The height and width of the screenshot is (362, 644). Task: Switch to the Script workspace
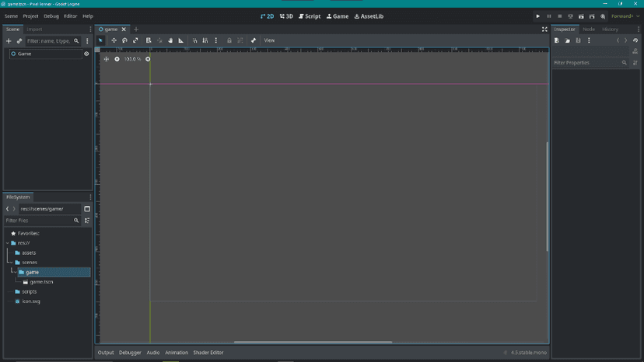(x=310, y=16)
